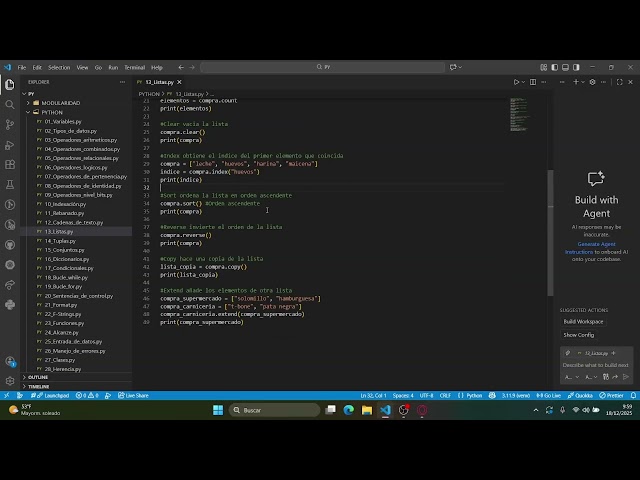Follow Generate Agent Instructions link
This screenshot has width=640, height=480.
pos(591,248)
